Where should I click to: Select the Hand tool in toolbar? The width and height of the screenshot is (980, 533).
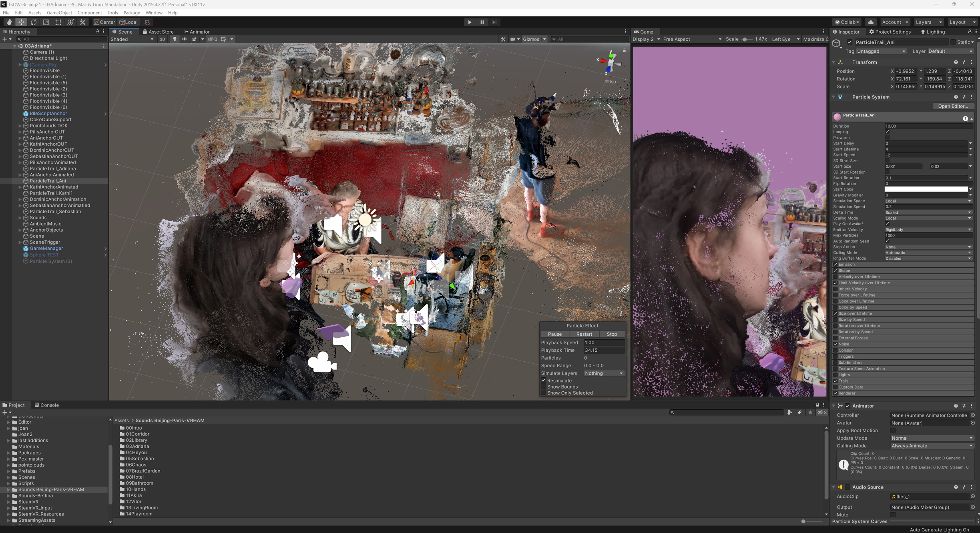click(9, 22)
